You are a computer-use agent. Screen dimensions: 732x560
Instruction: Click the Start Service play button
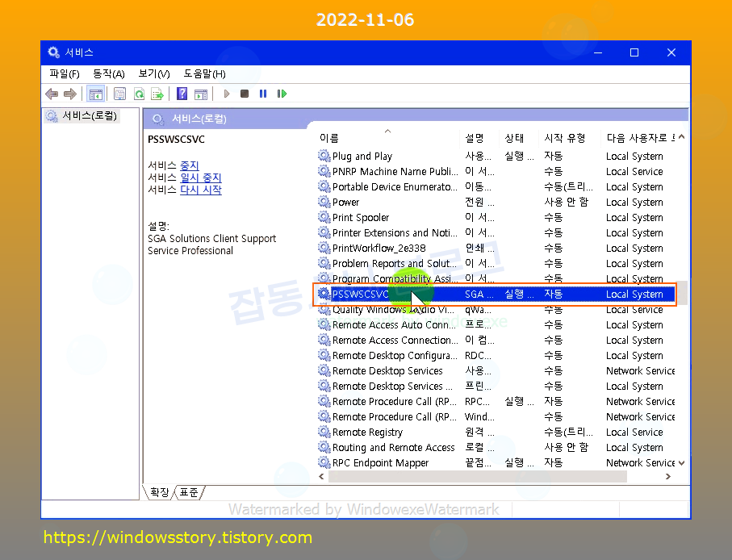click(x=227, y=94)
